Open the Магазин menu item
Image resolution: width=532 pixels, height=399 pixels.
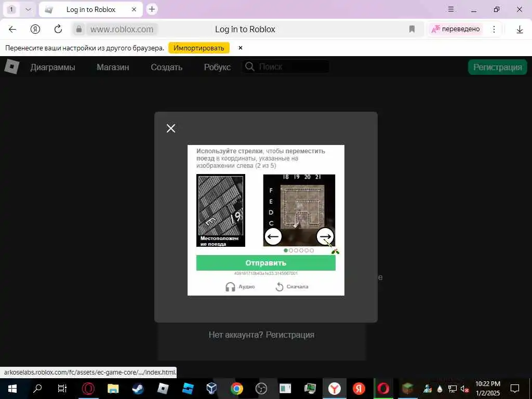click(113, 67)
